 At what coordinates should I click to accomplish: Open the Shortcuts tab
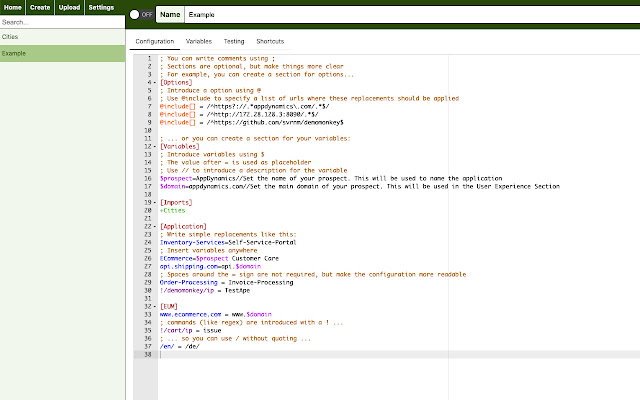270,42
